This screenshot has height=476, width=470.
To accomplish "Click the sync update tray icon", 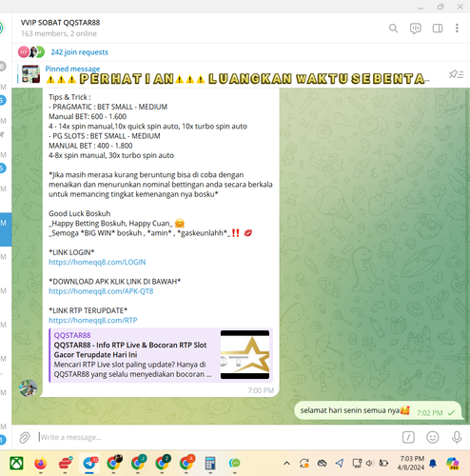I will [x=304, y=464].
